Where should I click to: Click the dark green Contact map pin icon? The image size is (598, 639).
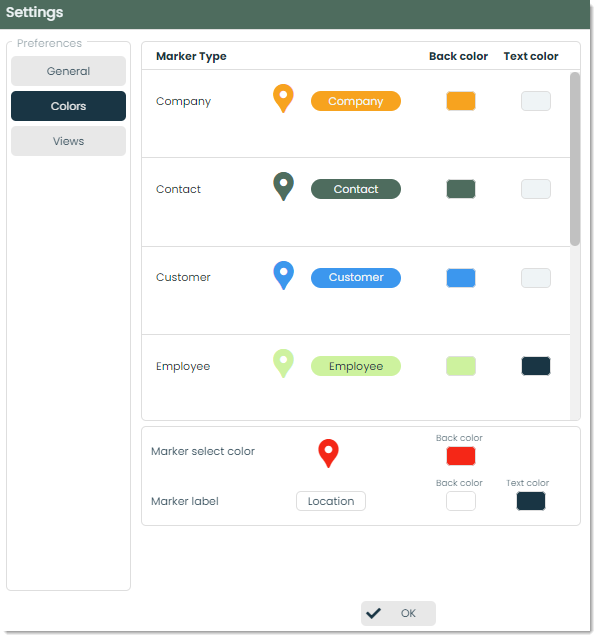pos(283,186)
